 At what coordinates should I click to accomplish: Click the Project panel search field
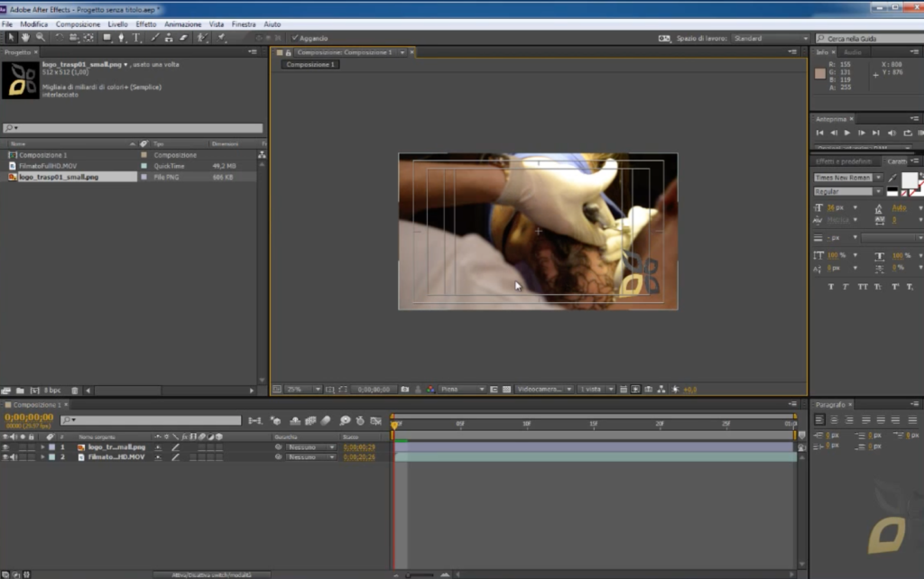(133, 128)
